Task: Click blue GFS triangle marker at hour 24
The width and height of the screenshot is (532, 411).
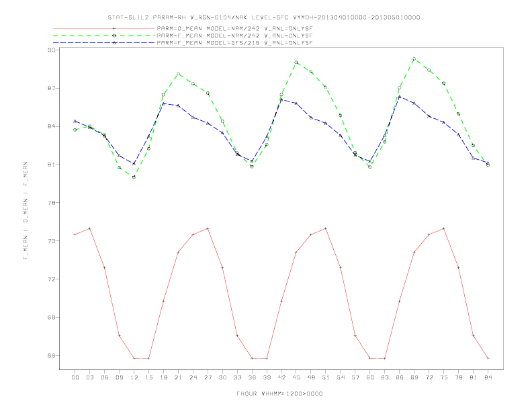Action: tap(193, 118)
